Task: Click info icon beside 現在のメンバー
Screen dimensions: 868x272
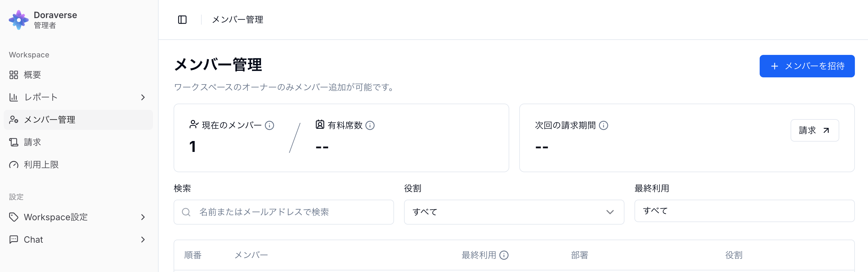Action: 269,125
